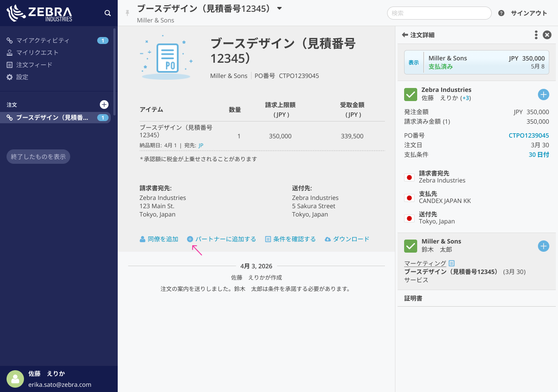Click the +3 colleagues link
Image resolution: width=558 pixels, height=392 pixels.
coord(466,98)
